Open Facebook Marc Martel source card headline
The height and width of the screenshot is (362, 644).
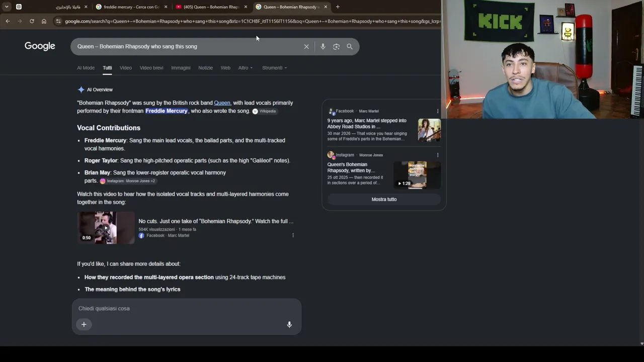367,124
